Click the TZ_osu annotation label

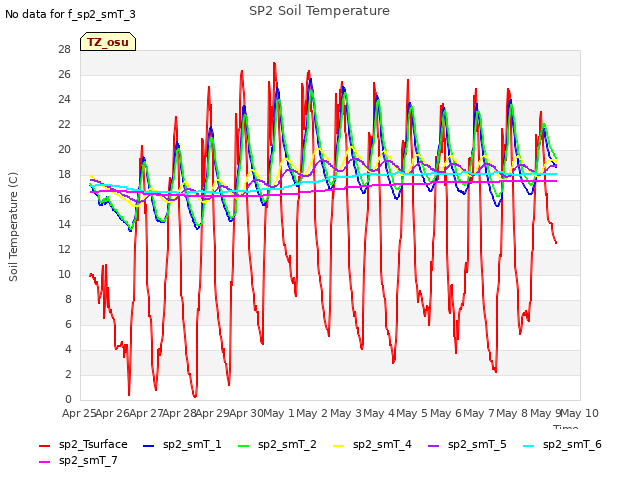[x=108, y=42]
